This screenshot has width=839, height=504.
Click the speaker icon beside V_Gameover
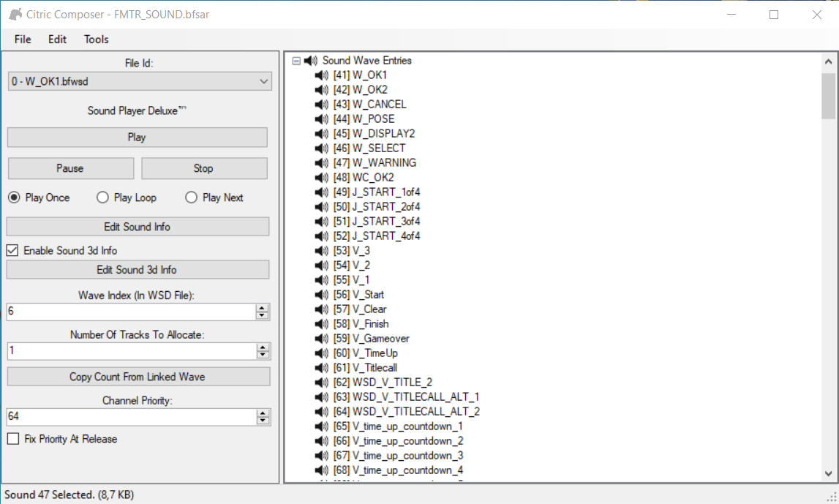321,339
